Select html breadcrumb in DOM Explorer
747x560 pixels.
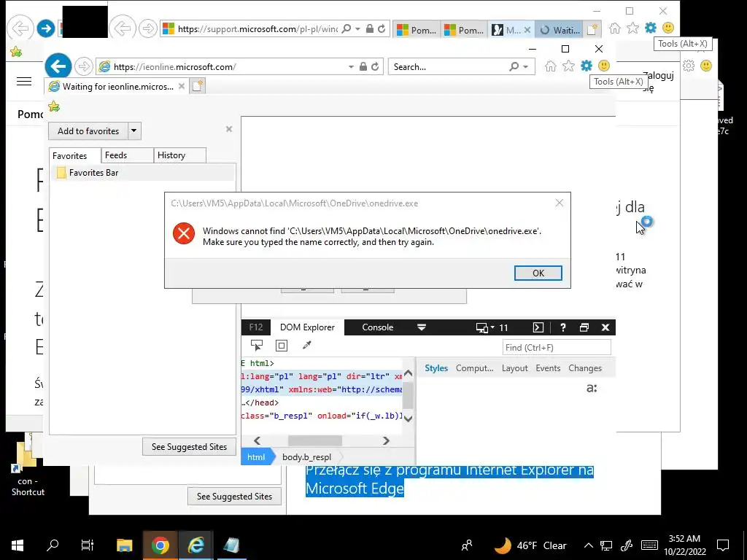point(256,457)
